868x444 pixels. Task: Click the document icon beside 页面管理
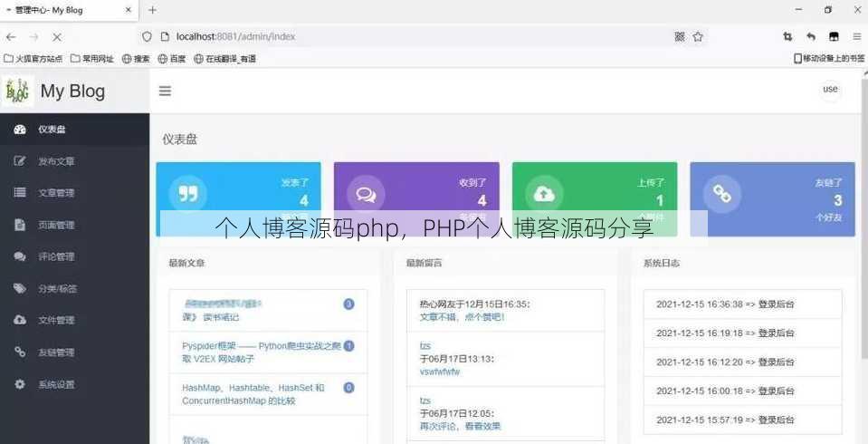point(20,225)
